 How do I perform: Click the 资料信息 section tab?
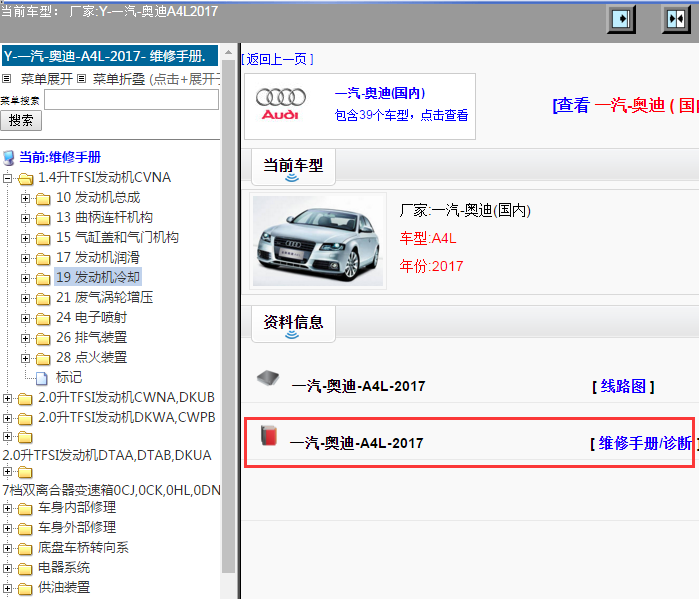[x=293, y=324]
